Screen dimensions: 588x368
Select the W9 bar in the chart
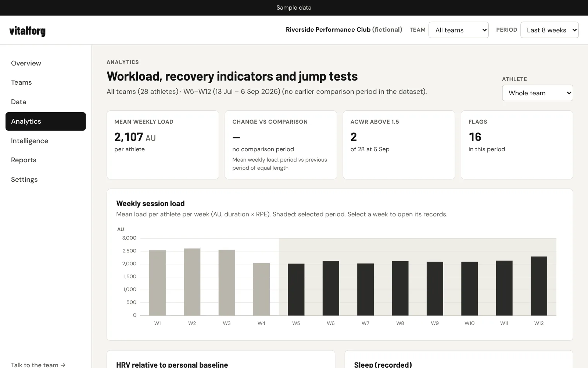[x=435, y=289]
